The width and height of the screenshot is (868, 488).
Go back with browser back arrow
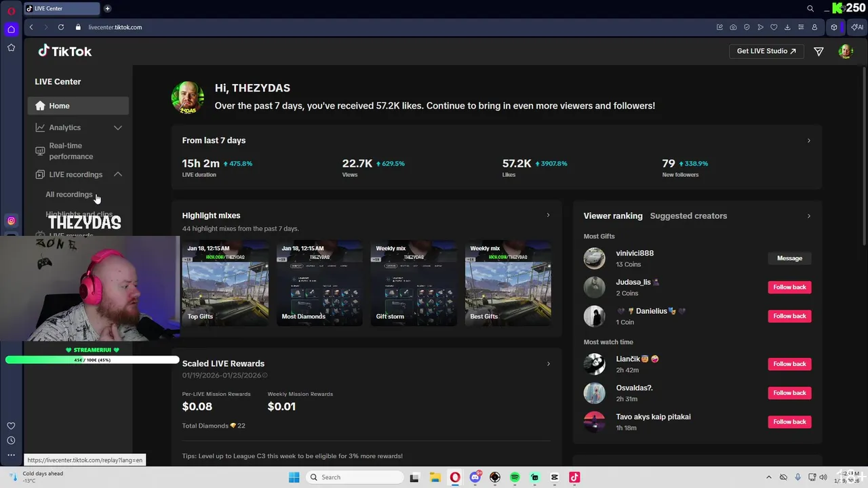pos(31,27)
